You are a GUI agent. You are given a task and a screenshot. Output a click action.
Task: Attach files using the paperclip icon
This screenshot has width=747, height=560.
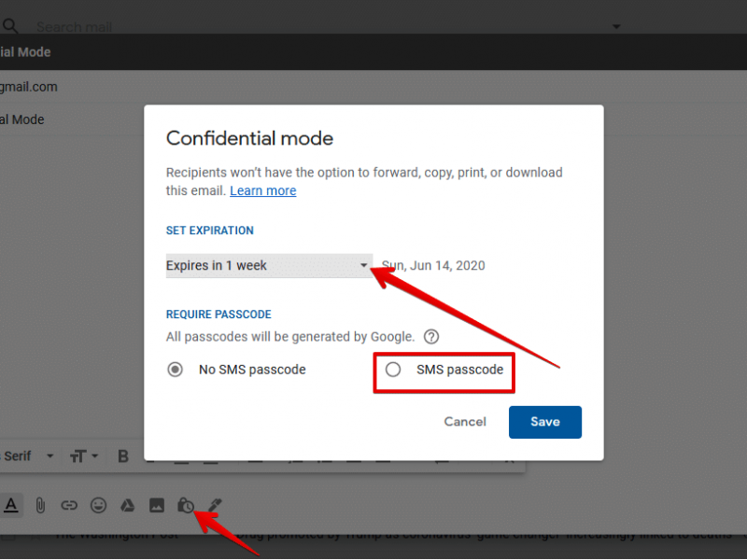click(40, 505)
